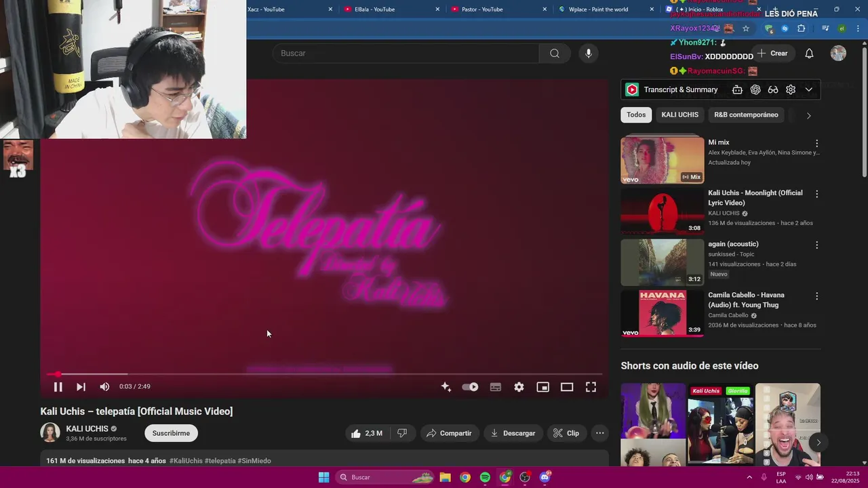The width and height of the screenshot is (868, 488).
Task: Open File Explorer from taskbar
Action: pos(445,477)
